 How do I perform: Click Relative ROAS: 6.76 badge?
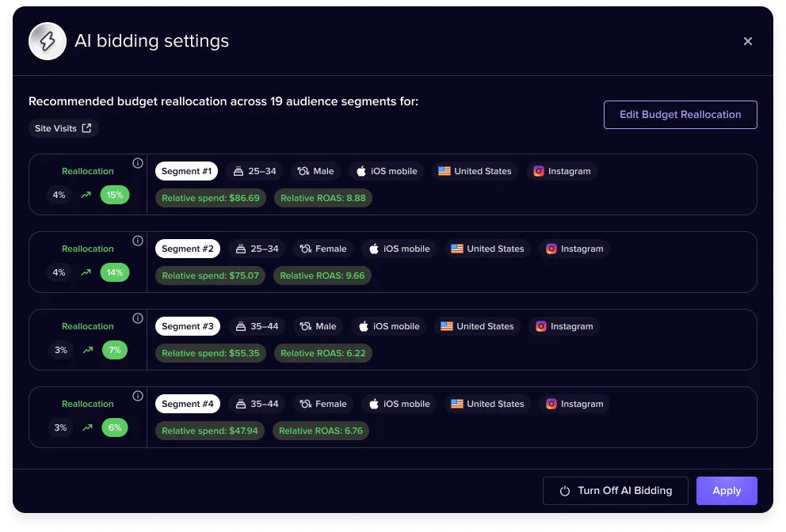pyautogui.click(x=321, y=431)
